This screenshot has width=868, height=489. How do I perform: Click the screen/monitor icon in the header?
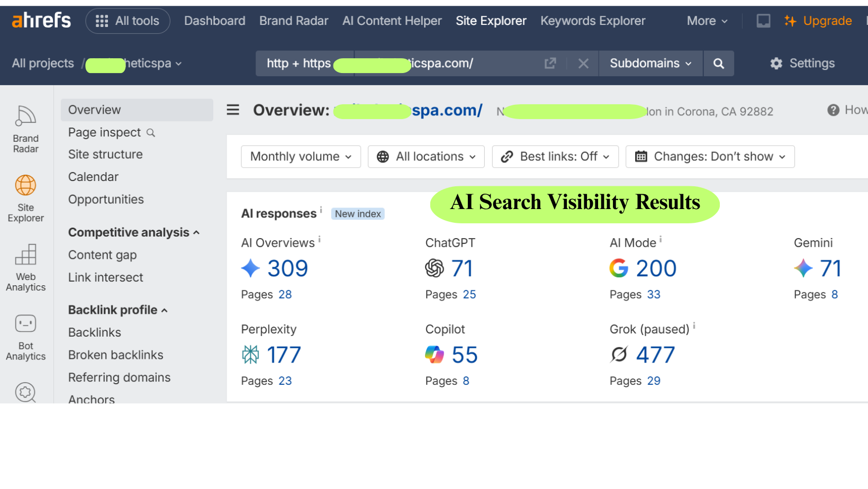763,21
